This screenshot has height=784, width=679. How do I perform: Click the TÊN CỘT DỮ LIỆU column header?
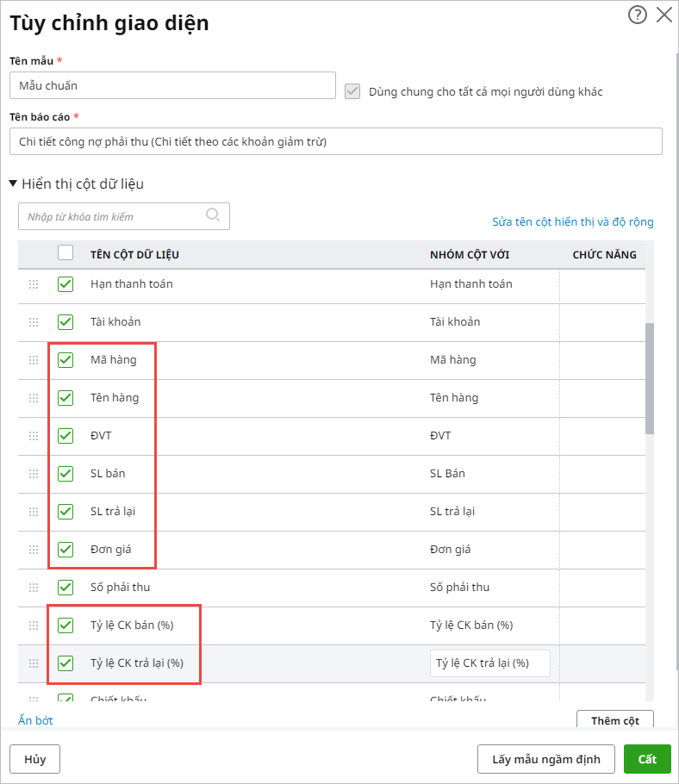134,254
